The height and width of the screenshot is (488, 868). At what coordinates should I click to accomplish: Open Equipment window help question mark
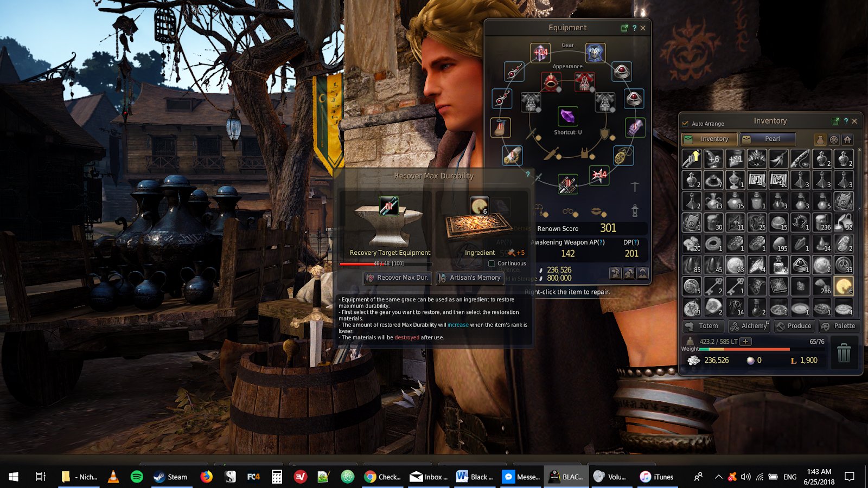coord(634,28)
